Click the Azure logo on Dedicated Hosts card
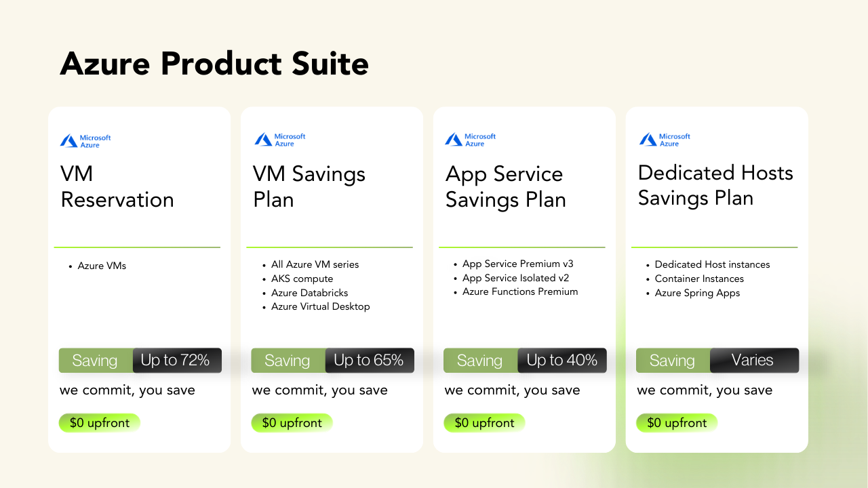 665,140
